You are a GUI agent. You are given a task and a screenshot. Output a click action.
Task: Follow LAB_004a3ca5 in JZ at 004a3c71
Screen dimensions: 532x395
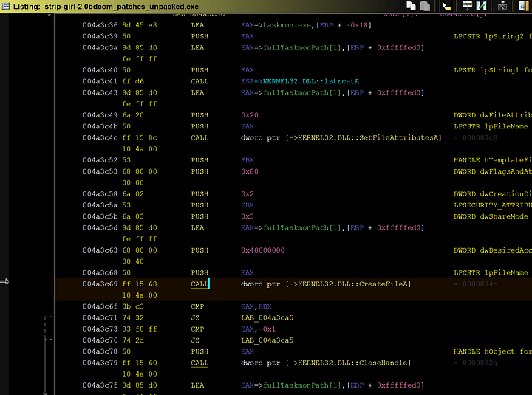267,317
